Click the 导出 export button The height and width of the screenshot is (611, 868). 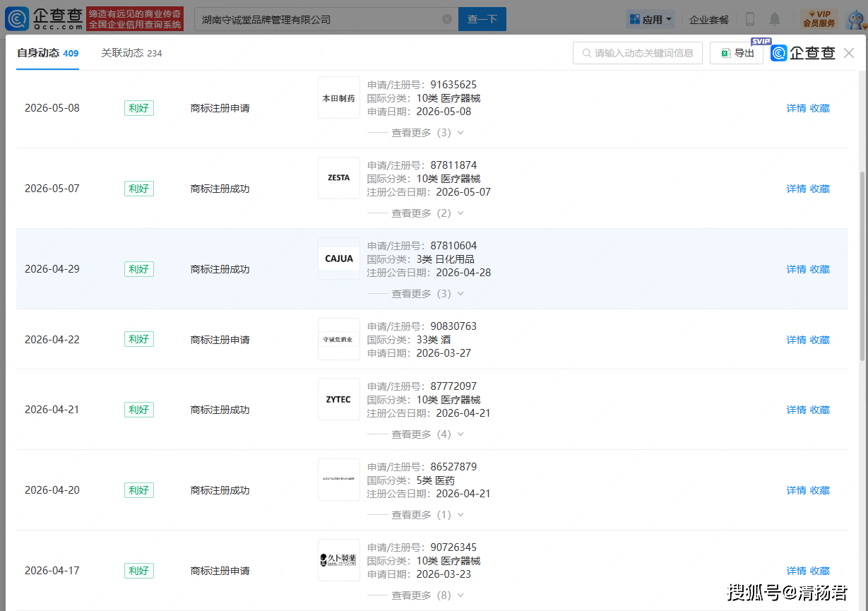point(737,53)
